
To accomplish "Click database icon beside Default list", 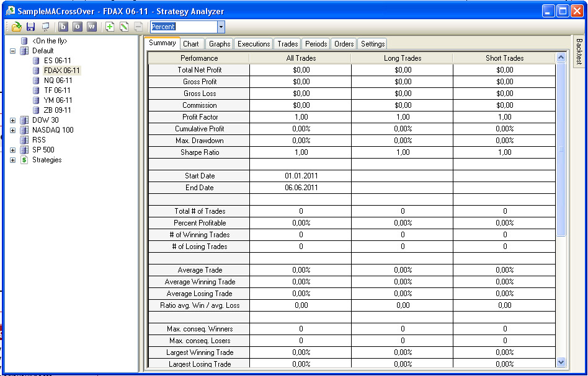I will (24, 51).
